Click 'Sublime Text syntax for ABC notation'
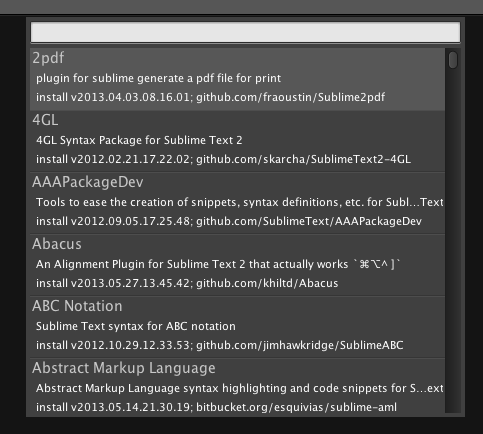483x434 pixels. pos(136,326)
